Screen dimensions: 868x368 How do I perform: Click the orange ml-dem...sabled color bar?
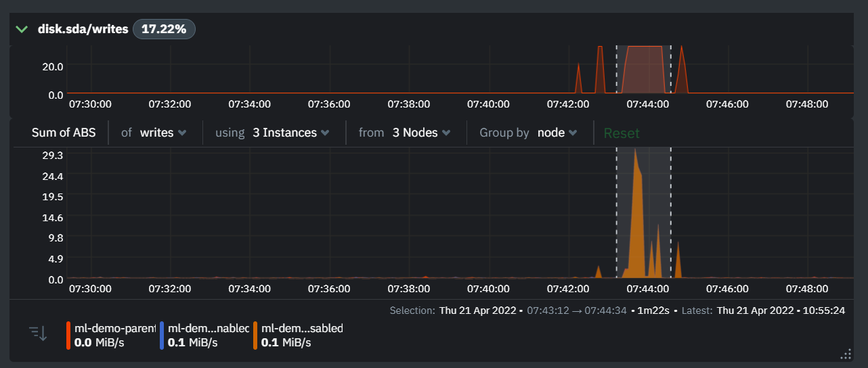[x=255, y=336]
